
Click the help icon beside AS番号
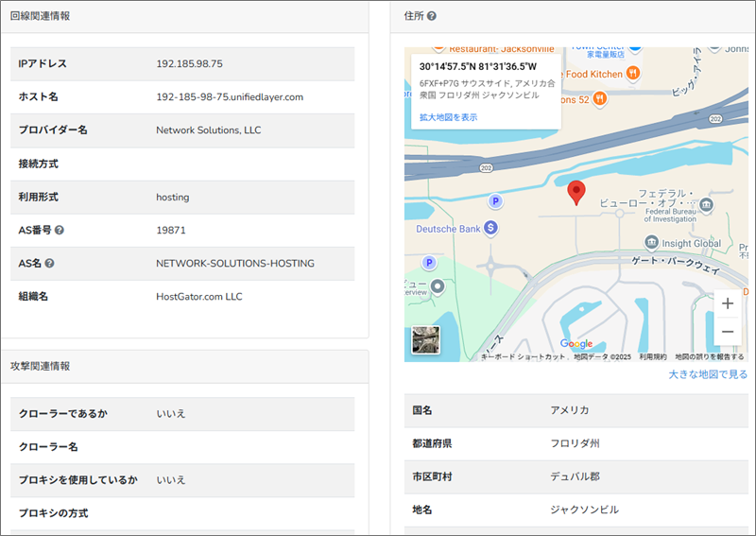pyautogui.click(x=60, y=230)
